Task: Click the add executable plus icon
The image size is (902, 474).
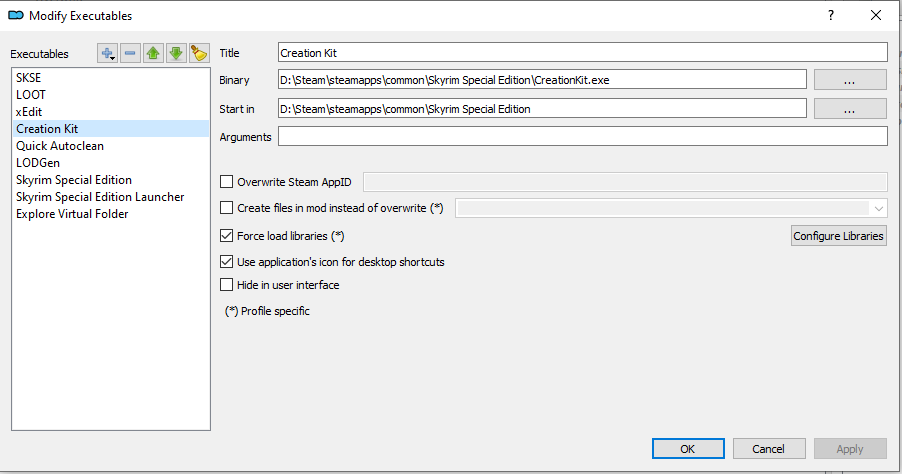Action: pyautogui.click(x=107, y=53)
